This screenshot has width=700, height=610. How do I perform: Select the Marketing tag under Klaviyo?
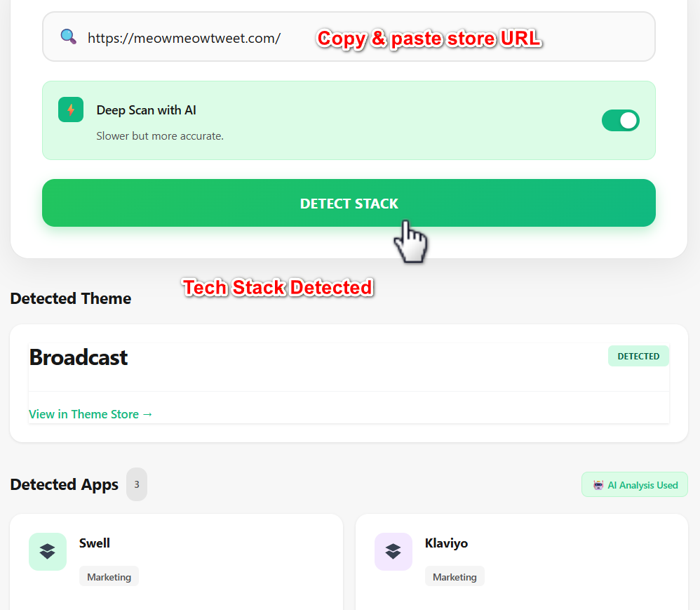[455, 576]
